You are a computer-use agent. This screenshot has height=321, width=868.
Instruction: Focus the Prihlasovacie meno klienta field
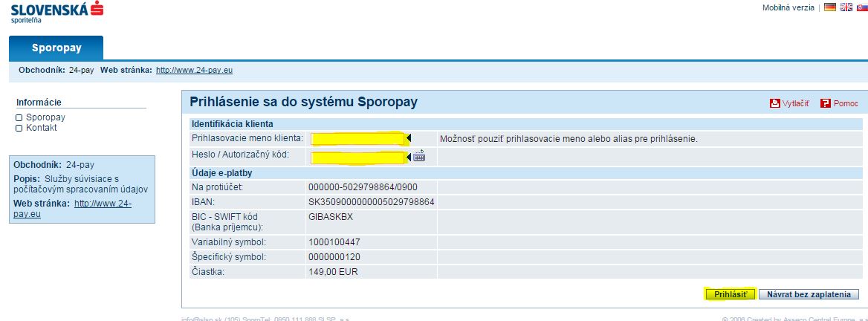[x=357, y=139]
